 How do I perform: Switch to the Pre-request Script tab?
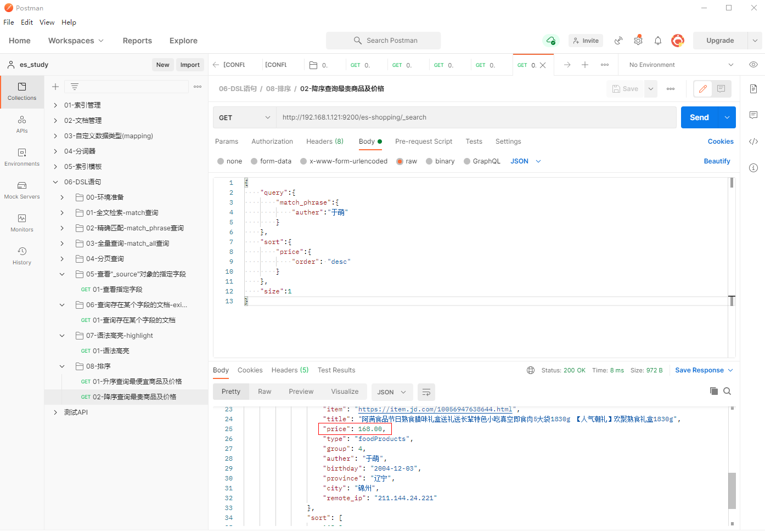click(x=423, y=142)
